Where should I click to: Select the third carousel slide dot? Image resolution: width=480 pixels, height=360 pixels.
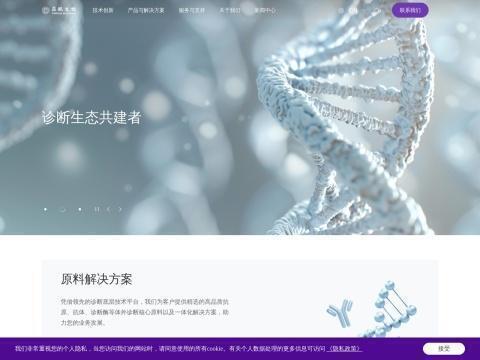tap(80, 209)
